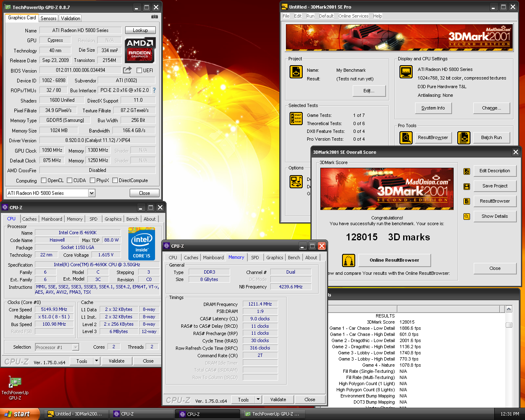525x420 pixels.
Task: Toggle the OpenCL computing checkbox
Action: click(x=43, y=180)
